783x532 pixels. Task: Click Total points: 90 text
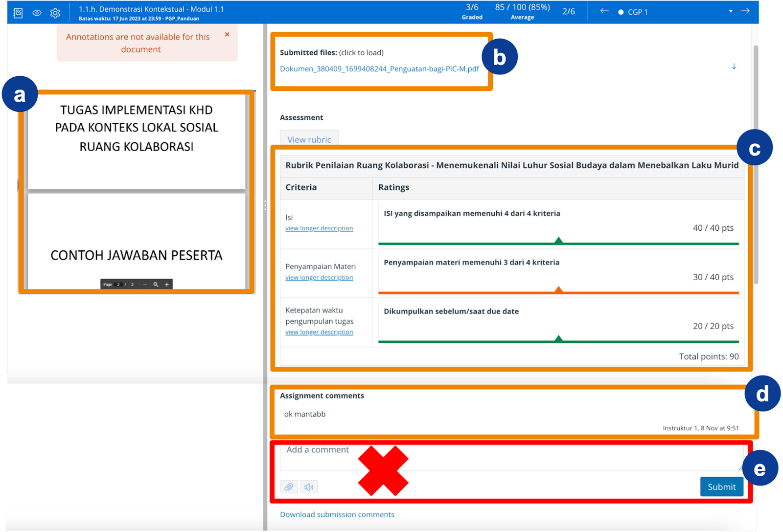pos(709,356)
